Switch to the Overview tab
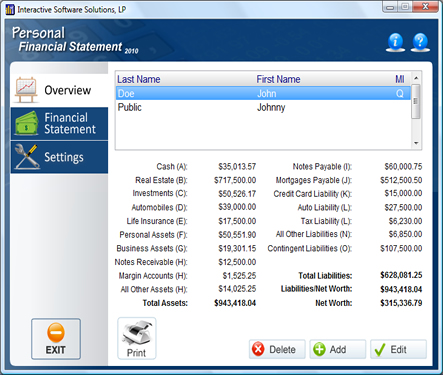 pos(59,90)
